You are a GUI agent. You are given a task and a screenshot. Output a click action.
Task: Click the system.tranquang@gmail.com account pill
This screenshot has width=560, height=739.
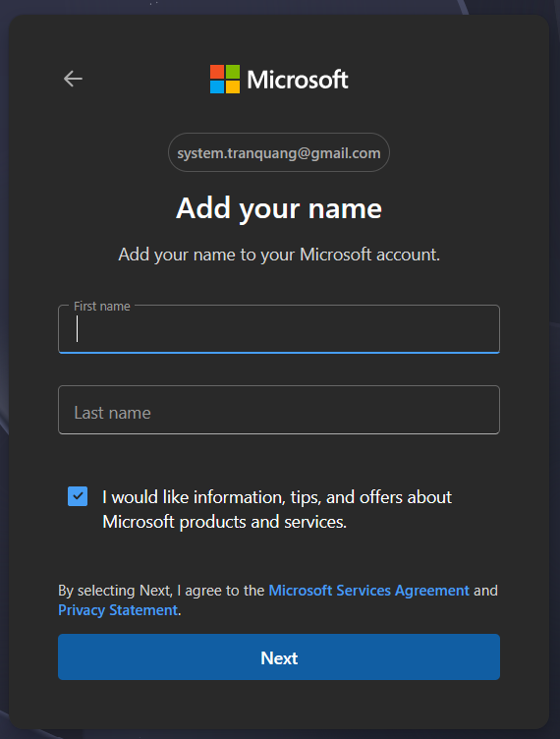coord(279,152)
